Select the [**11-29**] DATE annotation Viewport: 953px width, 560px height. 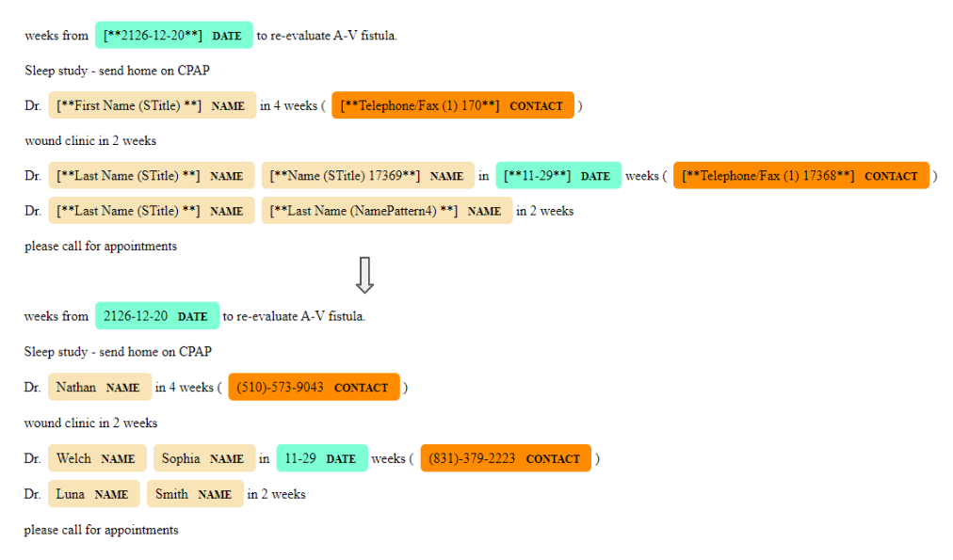pos(557,175)
